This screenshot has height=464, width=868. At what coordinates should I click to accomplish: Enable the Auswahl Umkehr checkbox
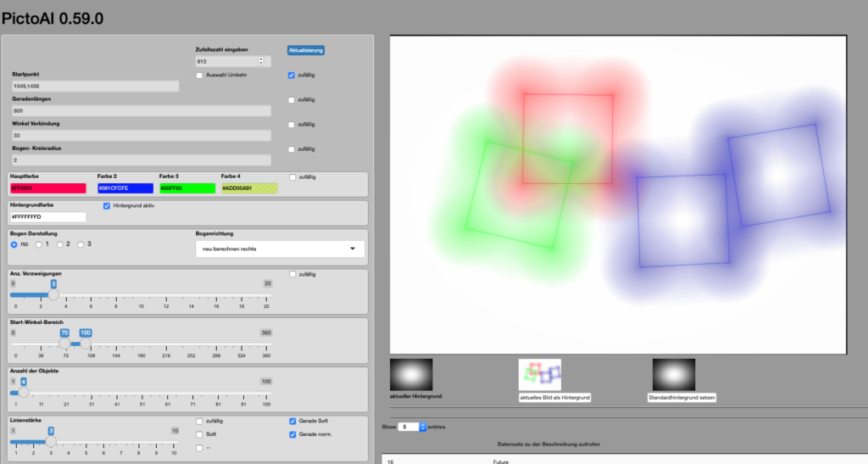coord(199,75)
